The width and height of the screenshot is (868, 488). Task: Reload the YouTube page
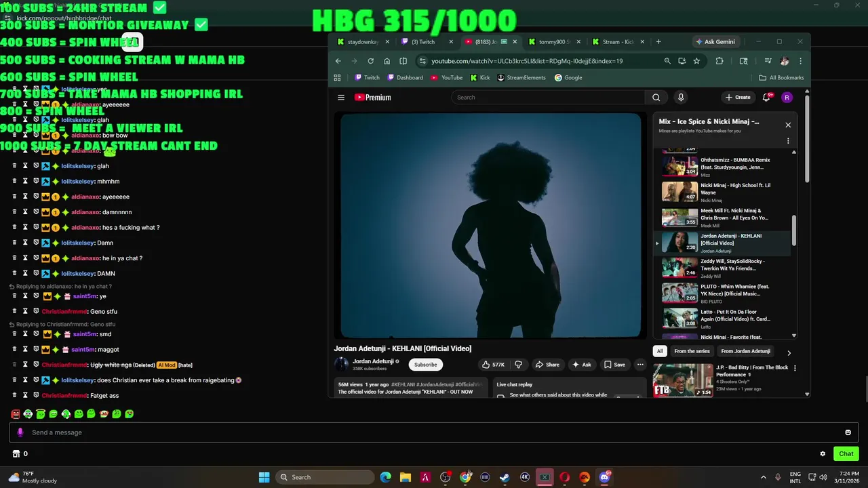[x=370, y=61]
